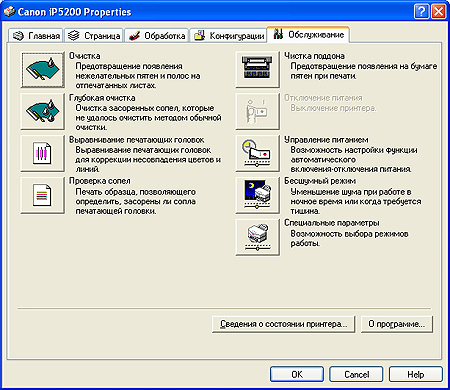Run the Проверка сопел nozzle check icon
Screen dimensions: 450x390
tap(43, 195)
